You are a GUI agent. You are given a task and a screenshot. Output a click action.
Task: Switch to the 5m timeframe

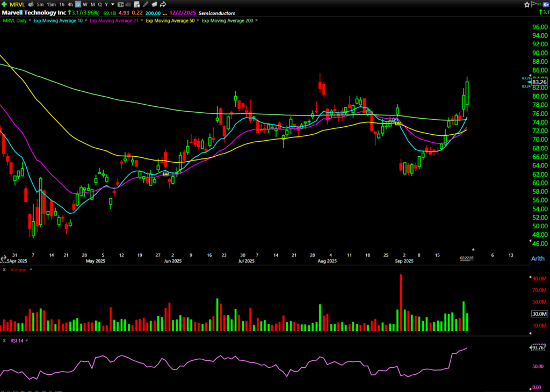click(40, 4)
